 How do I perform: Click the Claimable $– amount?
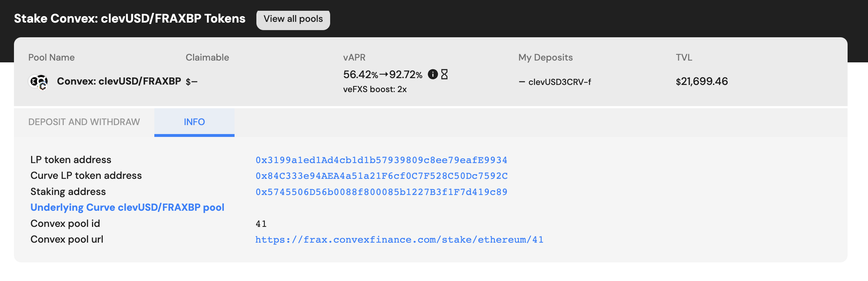[192, 82]
